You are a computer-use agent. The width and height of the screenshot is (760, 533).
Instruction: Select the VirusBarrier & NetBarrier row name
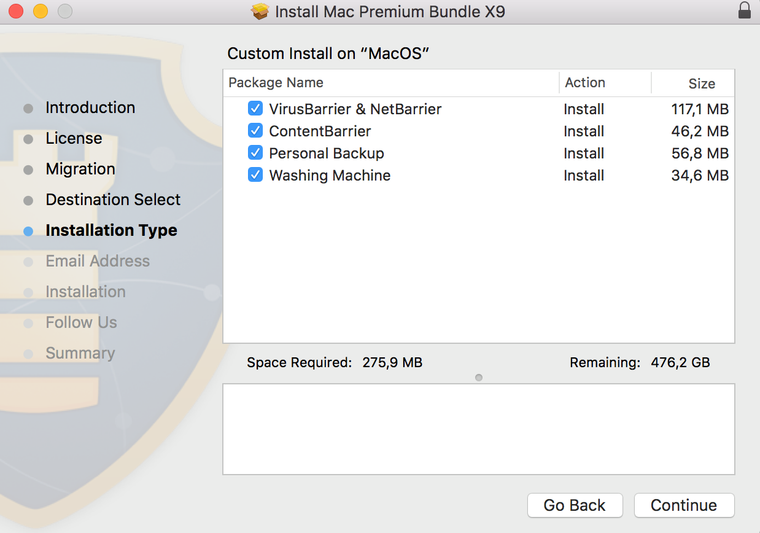tap(355, 109)
